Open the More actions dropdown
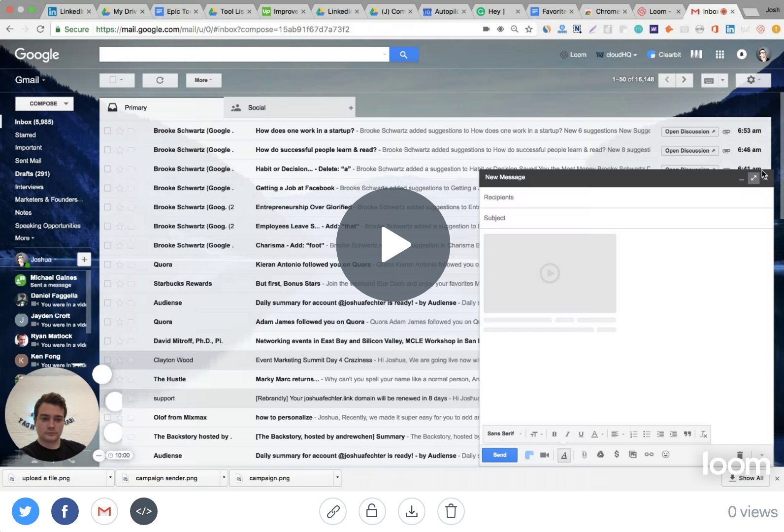This screenshot has height=532, width=784. pyautogui.click(x=203, y=80)
